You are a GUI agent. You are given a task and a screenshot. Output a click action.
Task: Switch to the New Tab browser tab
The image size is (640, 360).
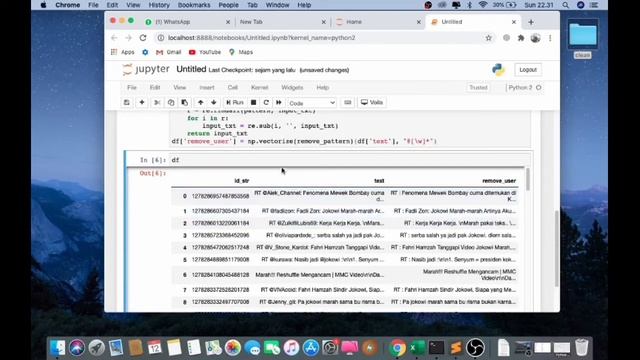(282, 22)
